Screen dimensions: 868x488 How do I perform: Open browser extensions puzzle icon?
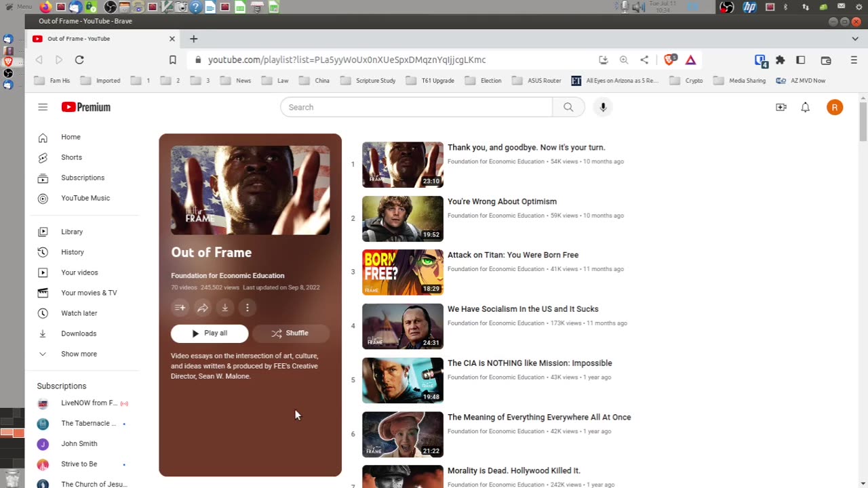[781, 60]
